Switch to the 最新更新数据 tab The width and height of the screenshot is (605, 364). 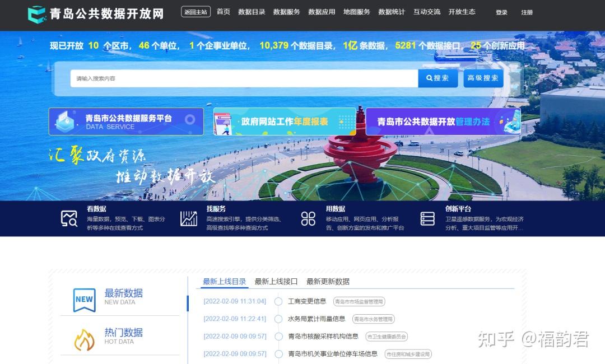328,282
